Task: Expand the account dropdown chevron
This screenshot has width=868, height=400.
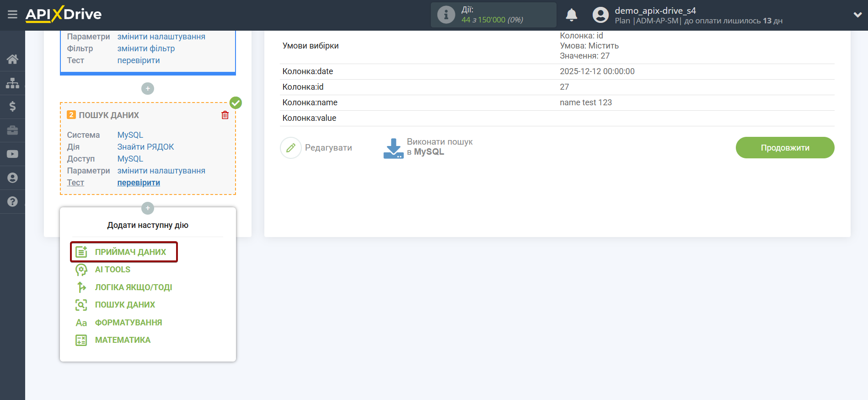Action: [x=857, y=15]
